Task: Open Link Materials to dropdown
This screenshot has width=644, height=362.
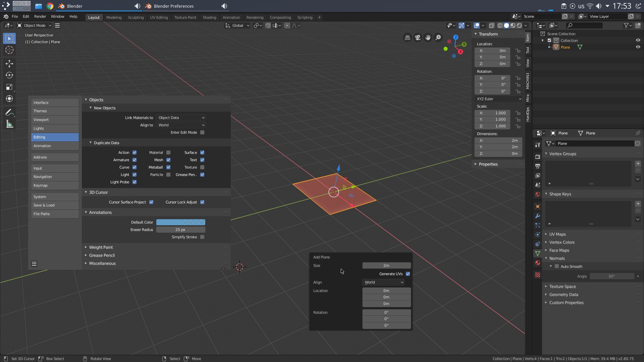Action: [x=181, y=118]
